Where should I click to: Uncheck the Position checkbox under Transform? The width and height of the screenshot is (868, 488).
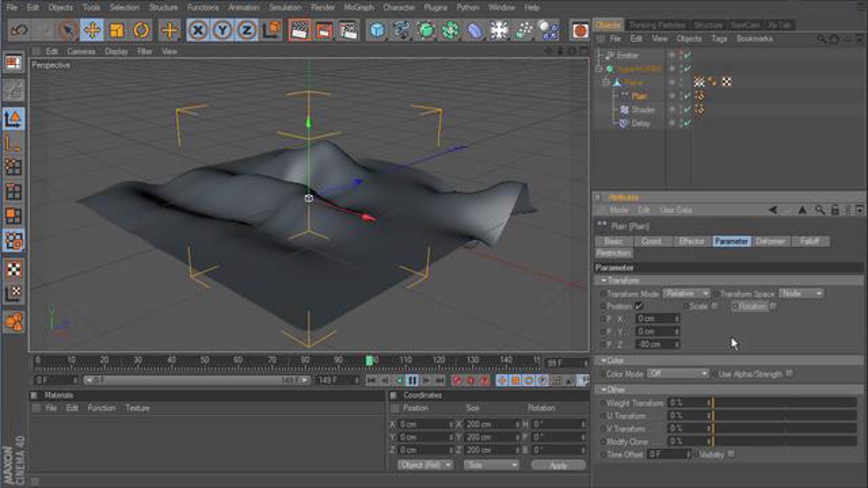638,305
